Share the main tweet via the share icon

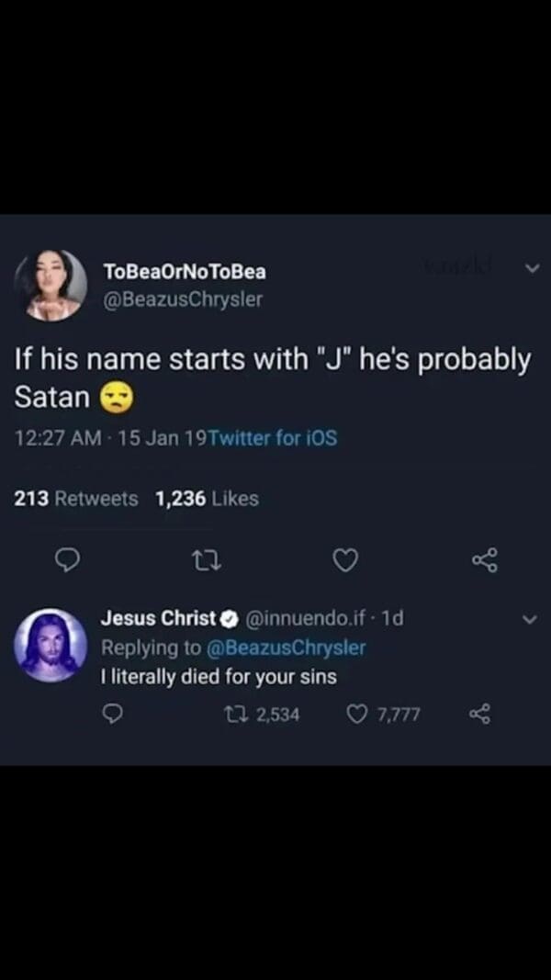483,558
